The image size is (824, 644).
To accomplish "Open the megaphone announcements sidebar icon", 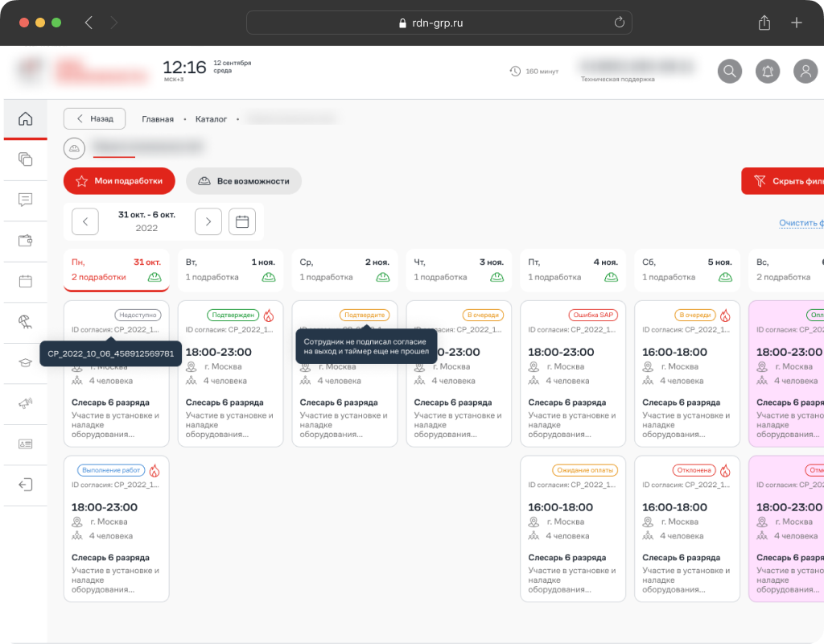I will 25,403.
